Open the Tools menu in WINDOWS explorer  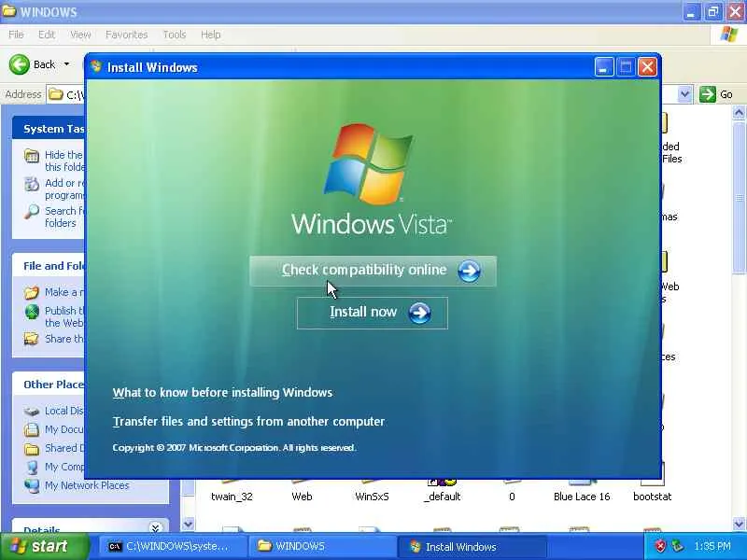click(x=175, y=35)
